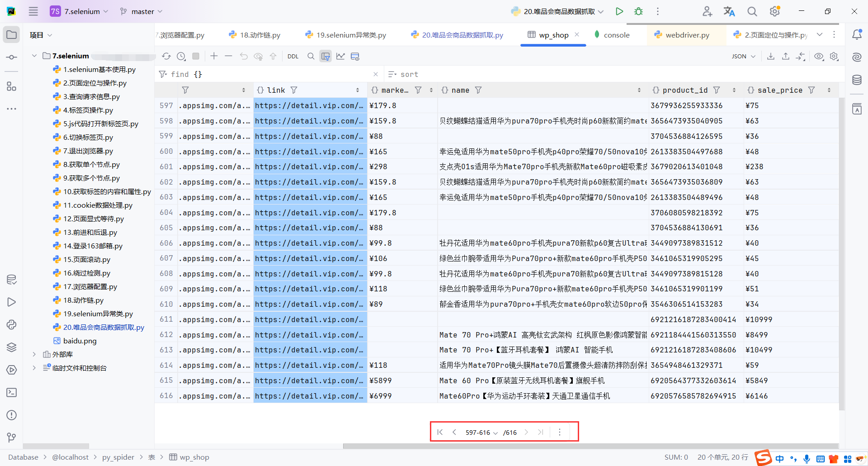
Task: Open the Git tool window icon
Action: pyautogui.click(x=12, y=437)
